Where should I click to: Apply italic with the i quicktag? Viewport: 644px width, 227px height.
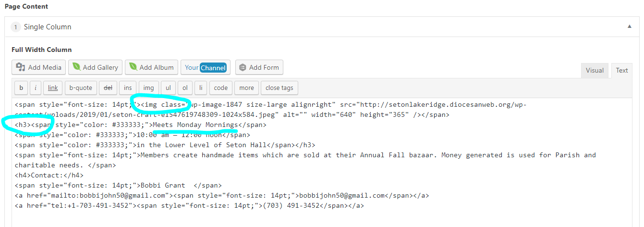click(x=36, y=88)
